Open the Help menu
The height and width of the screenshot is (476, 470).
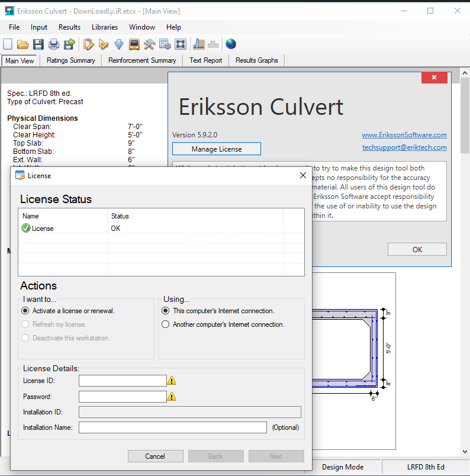pos(173,27)
